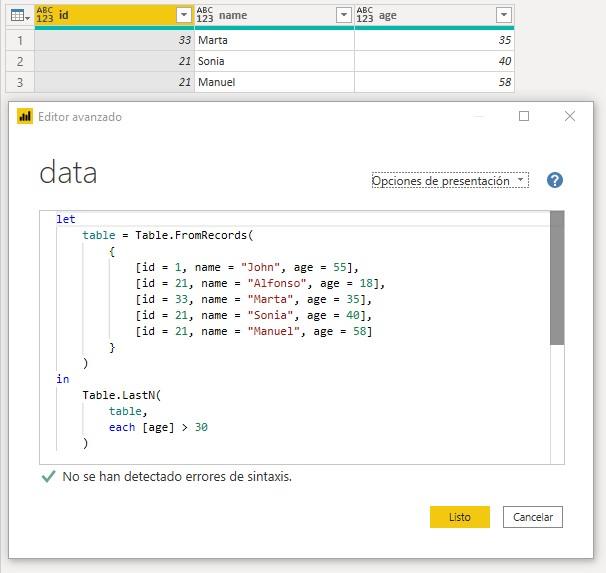Select row 1 by its row number
Viewport: 606px width, 573px height.
18,41
